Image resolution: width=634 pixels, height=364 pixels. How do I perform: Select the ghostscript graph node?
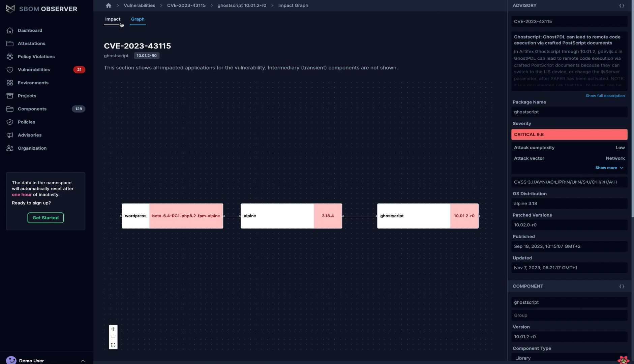pos(428,216)
